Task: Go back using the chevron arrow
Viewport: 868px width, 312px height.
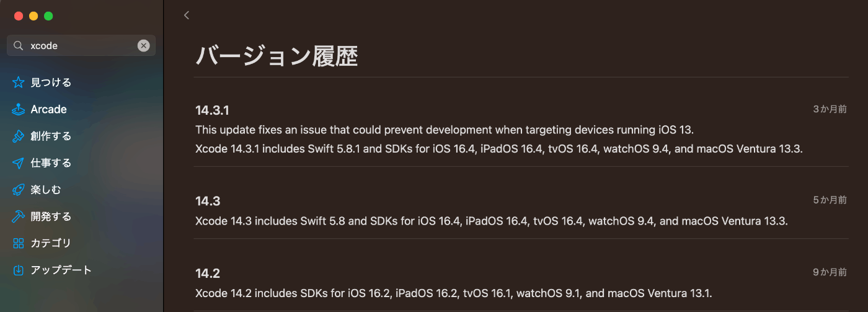Action: click(186, 15)
